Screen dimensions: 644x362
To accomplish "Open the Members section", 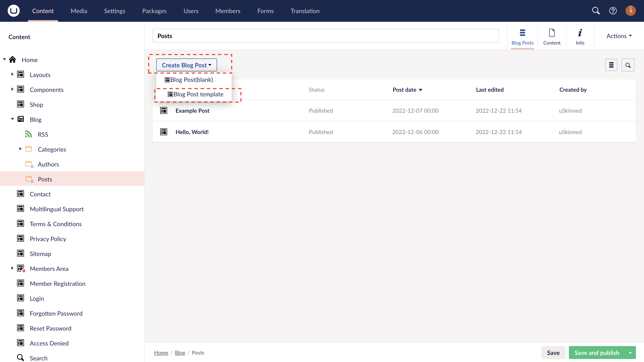I will click(x=228, y=11).
